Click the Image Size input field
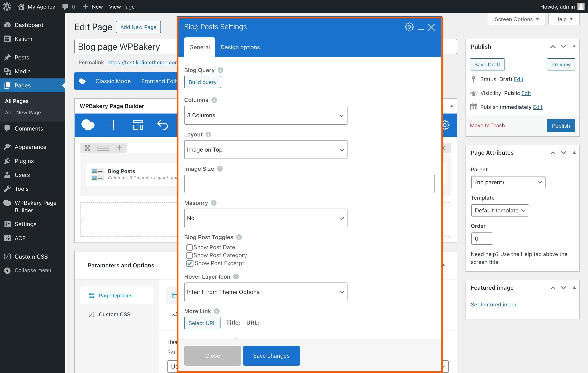 (309, 184)
